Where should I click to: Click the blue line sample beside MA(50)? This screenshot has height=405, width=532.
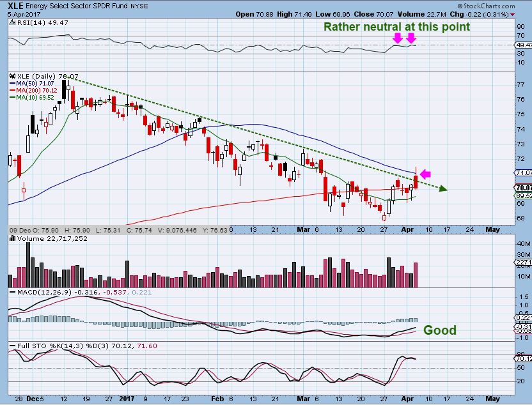click(x=13, y=84)
